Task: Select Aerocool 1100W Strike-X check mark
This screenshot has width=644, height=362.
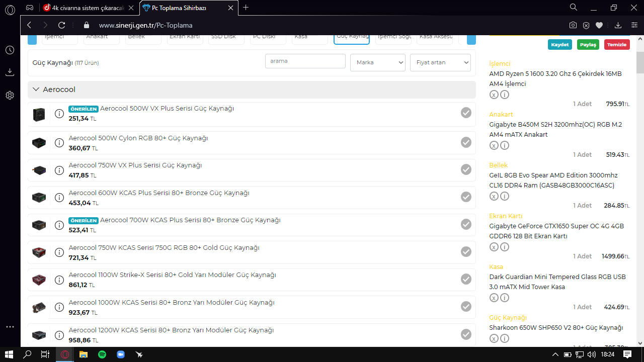Action: tap(466, 279)
